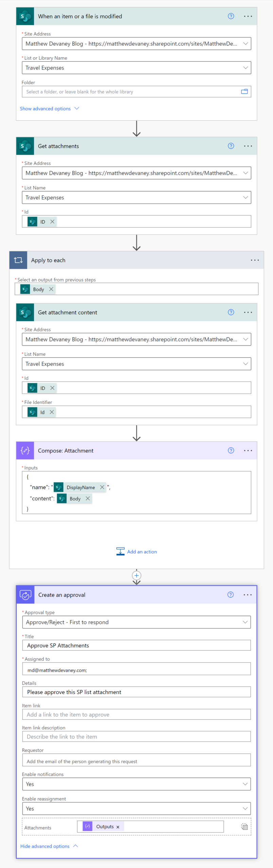Click the Apply to each loop icon
This screenshot has width=273, height=868.
click(x=18, y=260)
